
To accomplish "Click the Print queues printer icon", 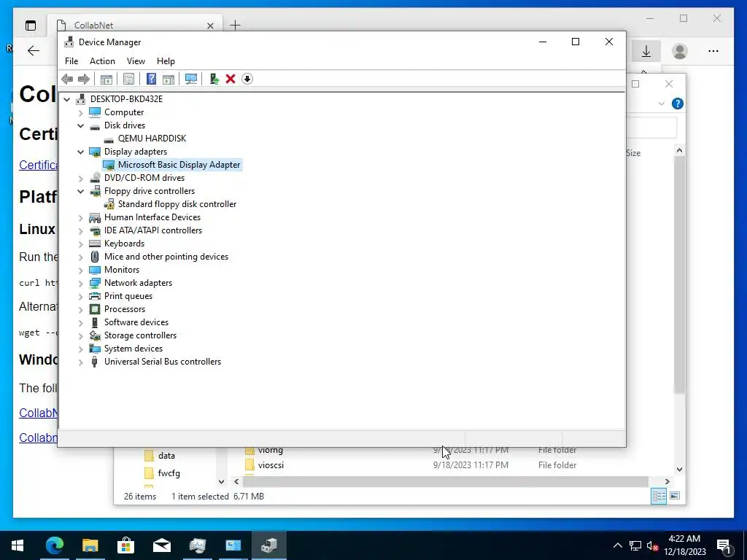I will tap(95, 296).
